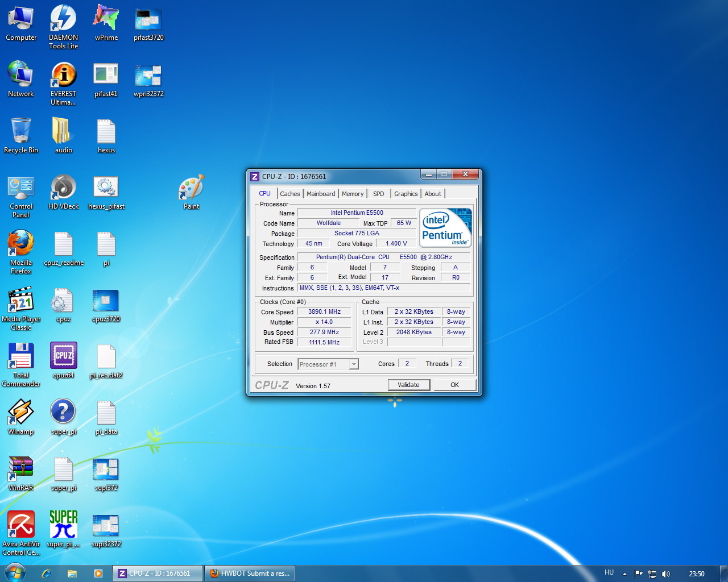Select the cpuz config file icon
The image size is (728, 582).
pyautogui.click(x=63, y=305)
